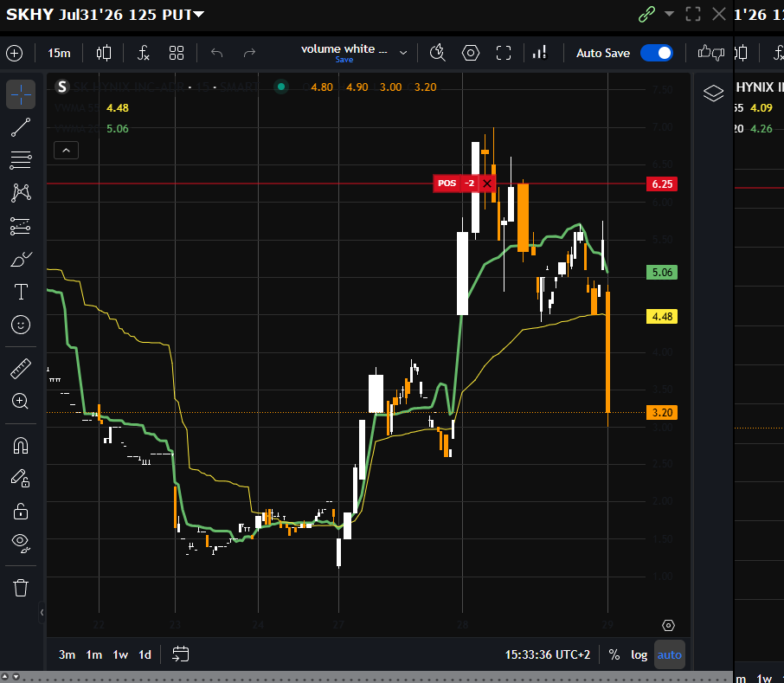Click the VWMA 5.06 legend value
This screenshot has width=784, height=683.
118,129
